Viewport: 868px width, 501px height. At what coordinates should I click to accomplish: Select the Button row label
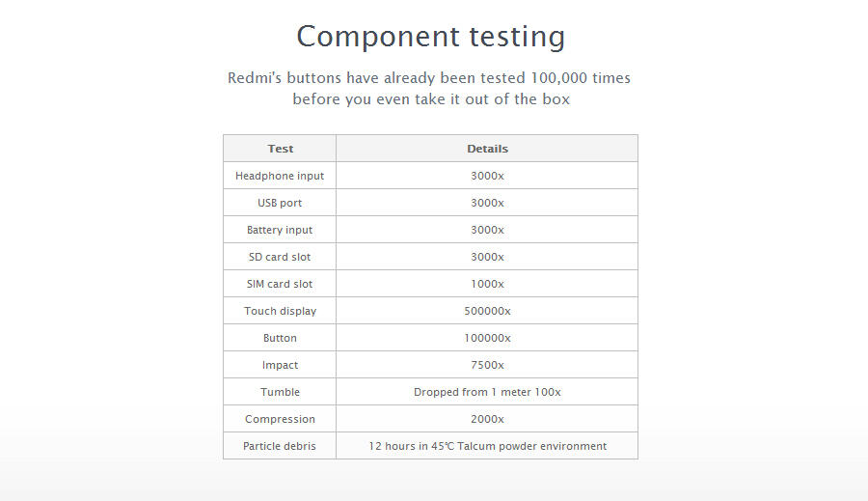click(x=280, y=338)
